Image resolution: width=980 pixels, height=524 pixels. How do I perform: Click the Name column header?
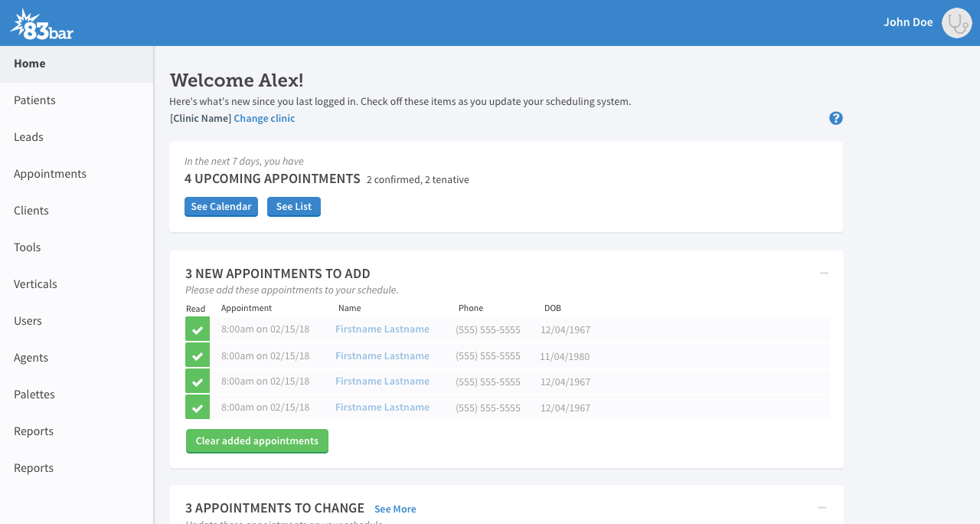[350, 308]
